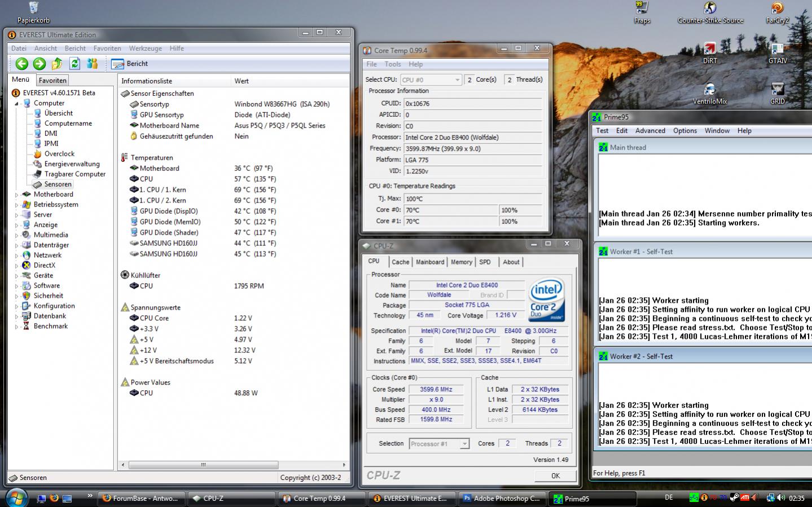This screenshot has height=507, width=812.
Task: Expand the Motherboard tree node in EVEREST
Action: click(x=16, y=195)
